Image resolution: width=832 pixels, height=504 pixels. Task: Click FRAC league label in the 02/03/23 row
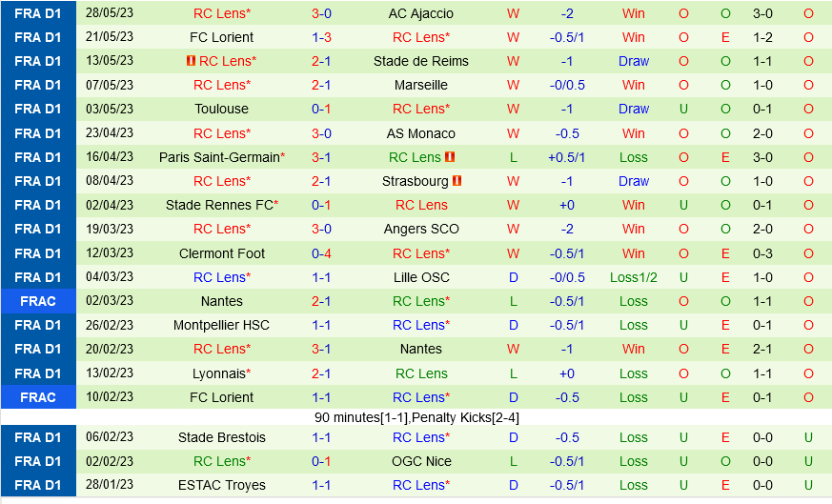tap(38, 301)
